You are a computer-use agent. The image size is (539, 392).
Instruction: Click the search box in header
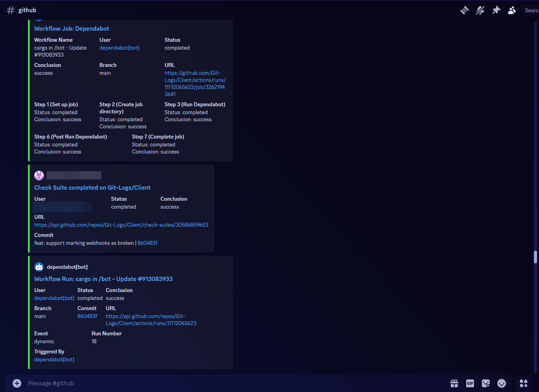point(531,10)
